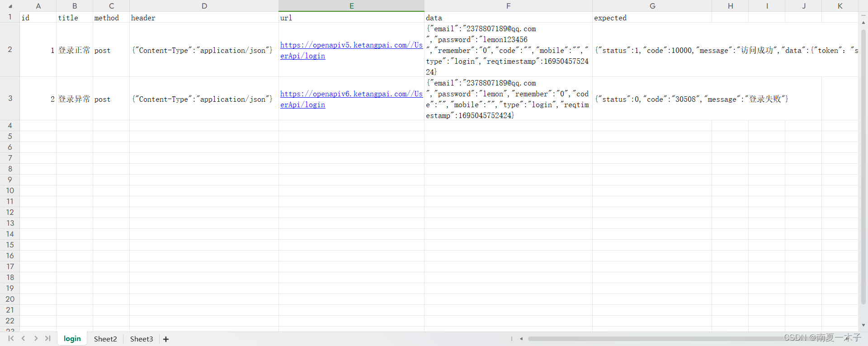Select column F header

pos(508,6)
